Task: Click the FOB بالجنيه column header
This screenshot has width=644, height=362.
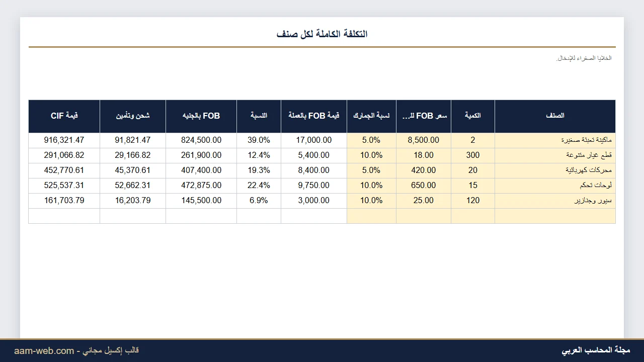Action: click(x=201, y=116)
